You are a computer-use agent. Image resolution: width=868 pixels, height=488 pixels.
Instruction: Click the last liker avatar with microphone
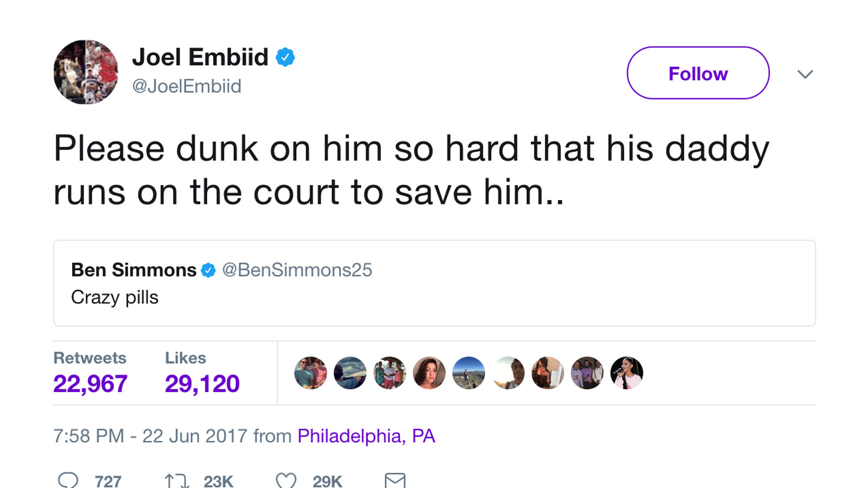(x=627, y=373)
